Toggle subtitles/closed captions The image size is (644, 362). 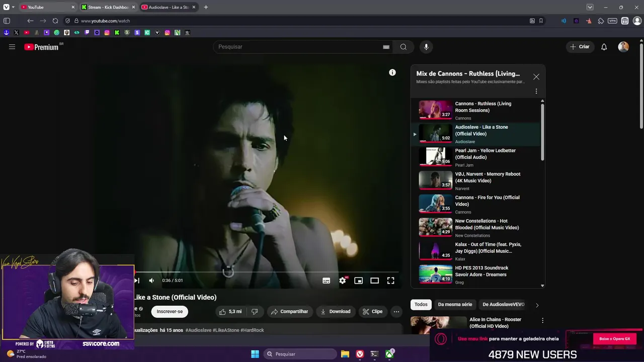[x=327, y=281]
